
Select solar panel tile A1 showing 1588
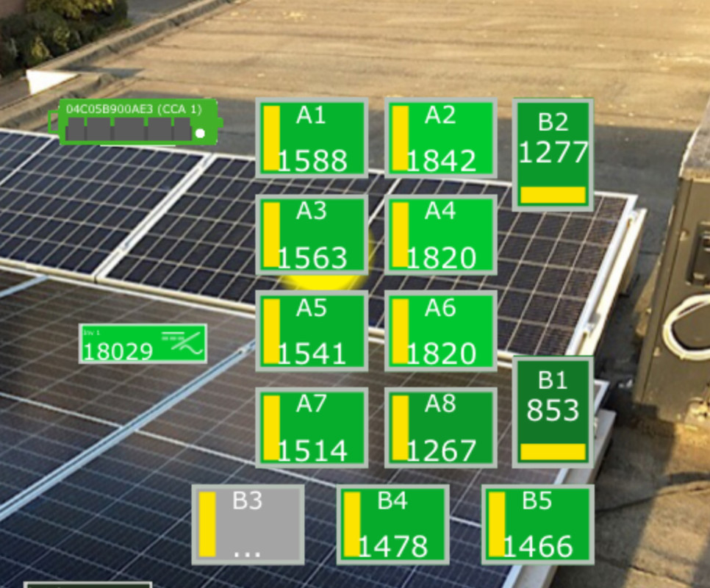tap(312, 137)
